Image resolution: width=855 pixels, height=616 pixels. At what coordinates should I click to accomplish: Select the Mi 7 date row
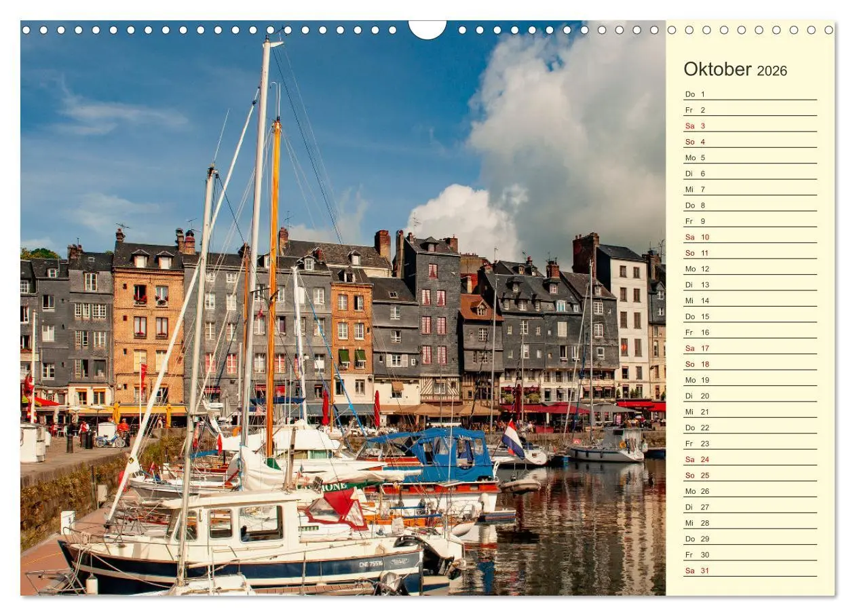pyautogui.click(x=750, y=189)
